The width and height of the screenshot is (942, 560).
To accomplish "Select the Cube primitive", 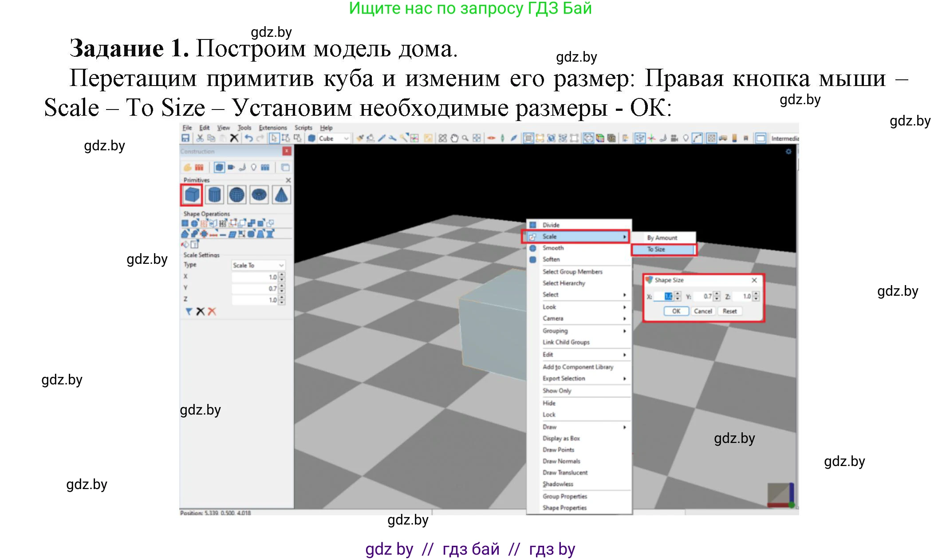I will pos(192,195).
